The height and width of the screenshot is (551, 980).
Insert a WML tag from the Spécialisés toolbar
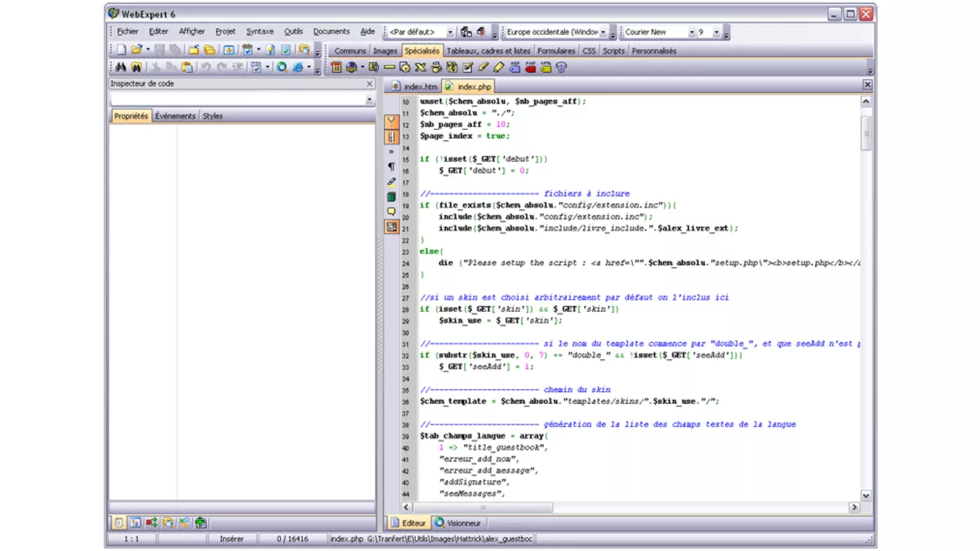(544, 68)
